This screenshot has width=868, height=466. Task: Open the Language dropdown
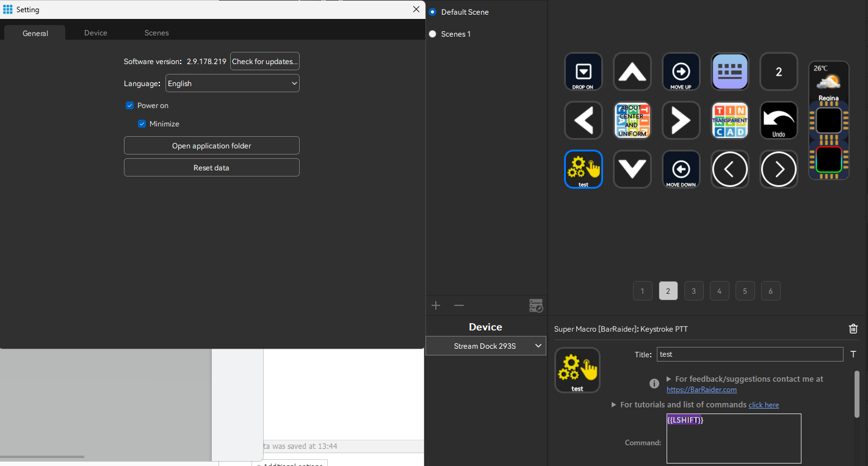point(233,83)
